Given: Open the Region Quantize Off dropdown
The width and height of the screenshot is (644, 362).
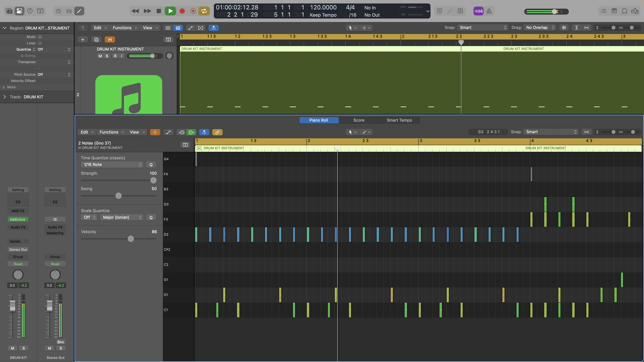Looking at the screenshot, I should 54,49.
